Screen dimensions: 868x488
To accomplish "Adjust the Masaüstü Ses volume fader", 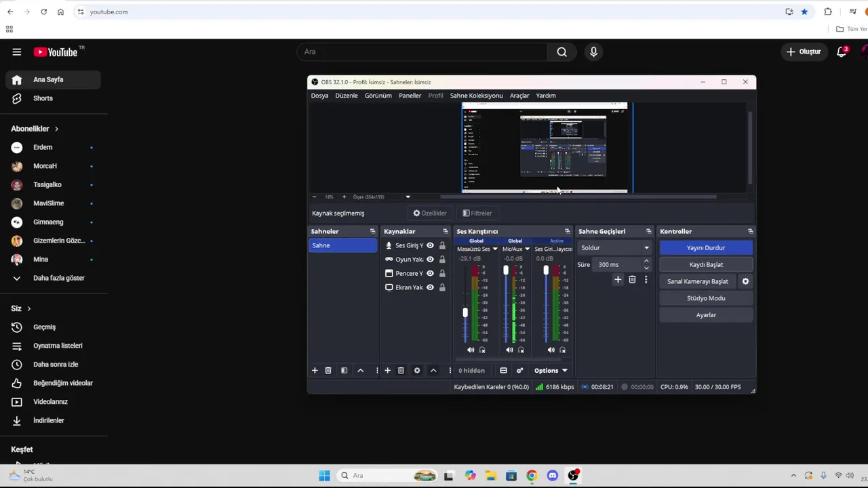I will pyautogui.click(x=465, y=312).
